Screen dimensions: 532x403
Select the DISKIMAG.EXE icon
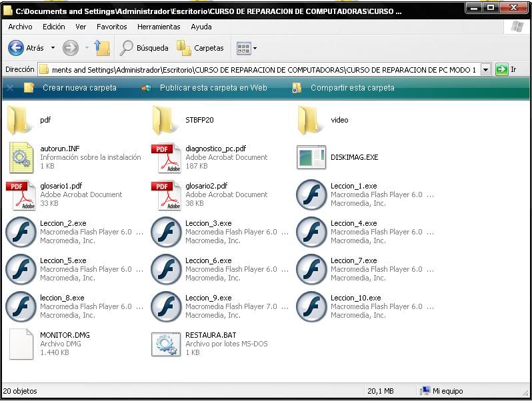tap(311, 157)
